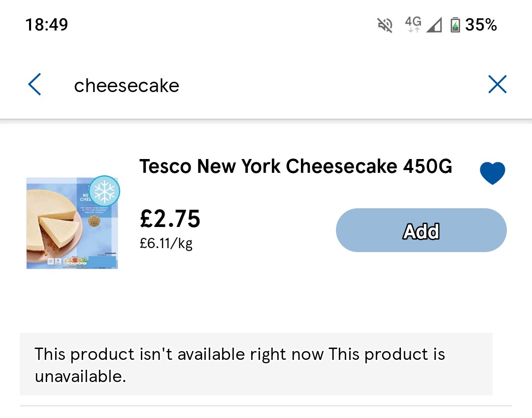Tap the 4G network indicator
532x418 pixels.
pos(413,24)
